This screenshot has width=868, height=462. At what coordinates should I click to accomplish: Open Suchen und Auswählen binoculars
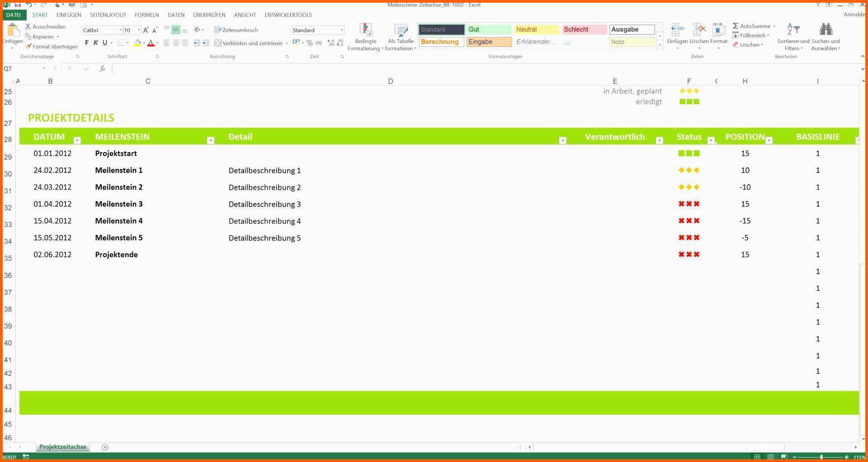pos(826,37)
